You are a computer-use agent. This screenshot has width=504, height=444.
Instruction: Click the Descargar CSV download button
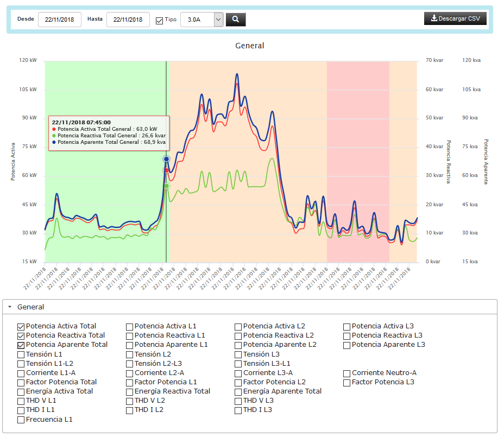click(455, 18)
